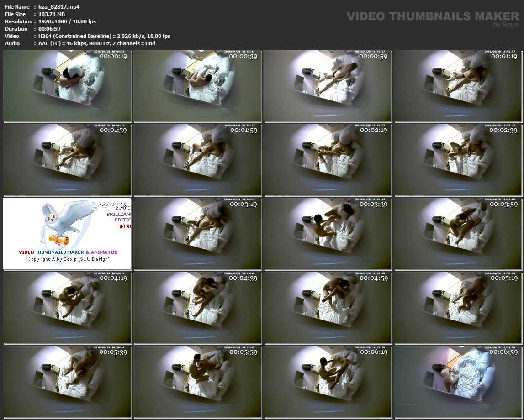The height and width of the screenshot is (420, 524).
Task: Select the thumbnail stamped 00:05:19
Action: [458, 308]
